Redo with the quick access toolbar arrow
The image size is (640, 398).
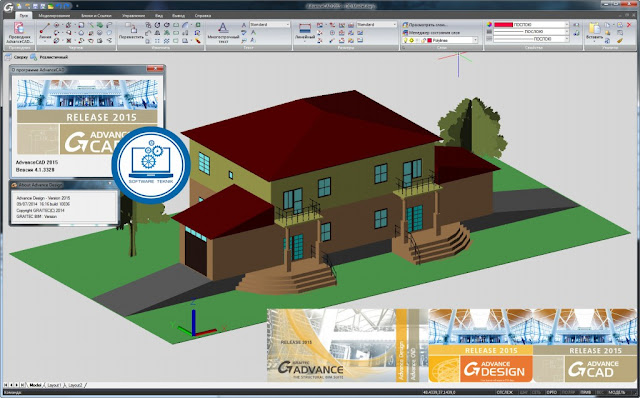tap(67, 6)
